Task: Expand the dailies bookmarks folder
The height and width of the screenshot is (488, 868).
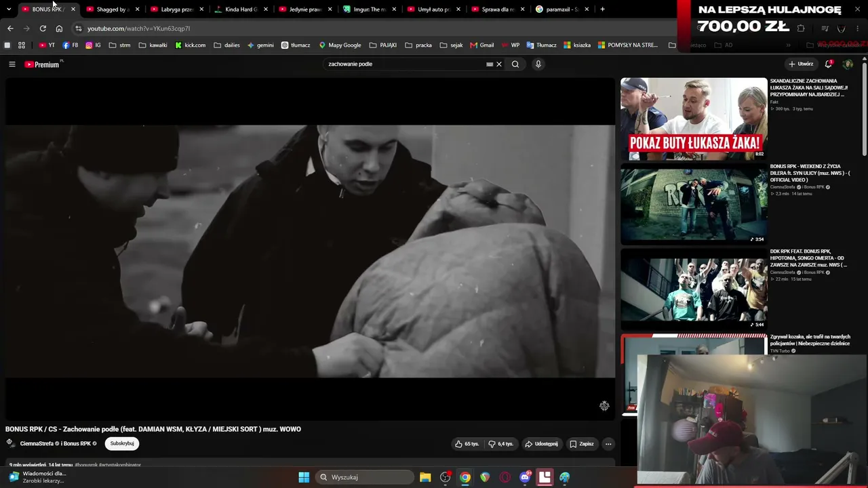Action: 226,45
